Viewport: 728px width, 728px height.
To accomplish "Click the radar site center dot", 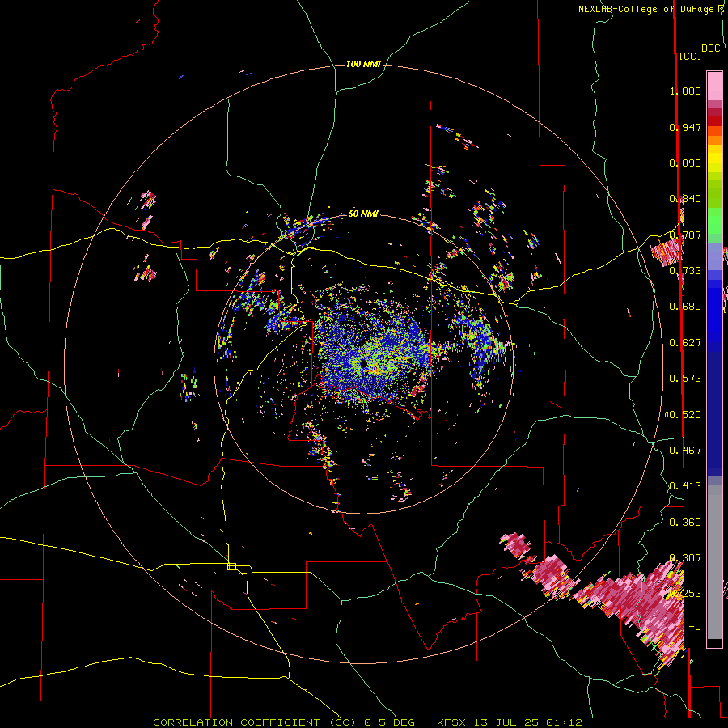I will pos(363,364).
